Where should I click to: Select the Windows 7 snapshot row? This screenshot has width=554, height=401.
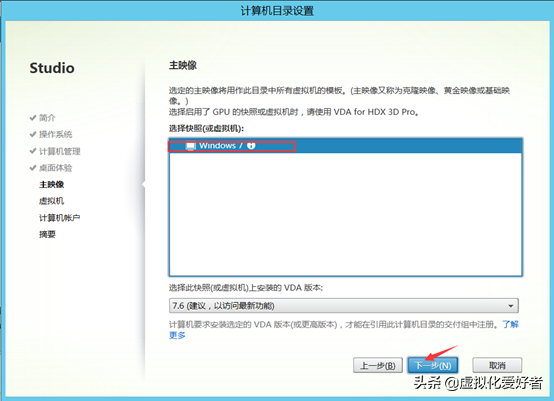point(345,146)
